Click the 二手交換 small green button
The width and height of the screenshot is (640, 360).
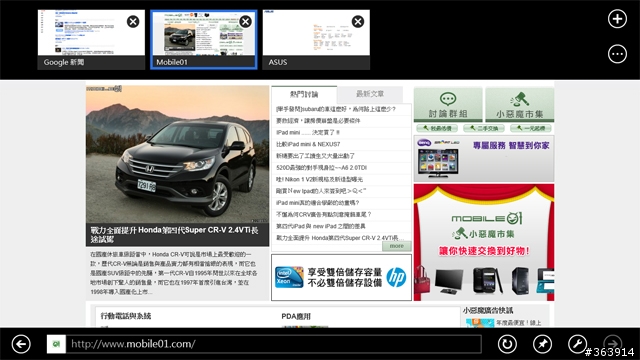484,128
